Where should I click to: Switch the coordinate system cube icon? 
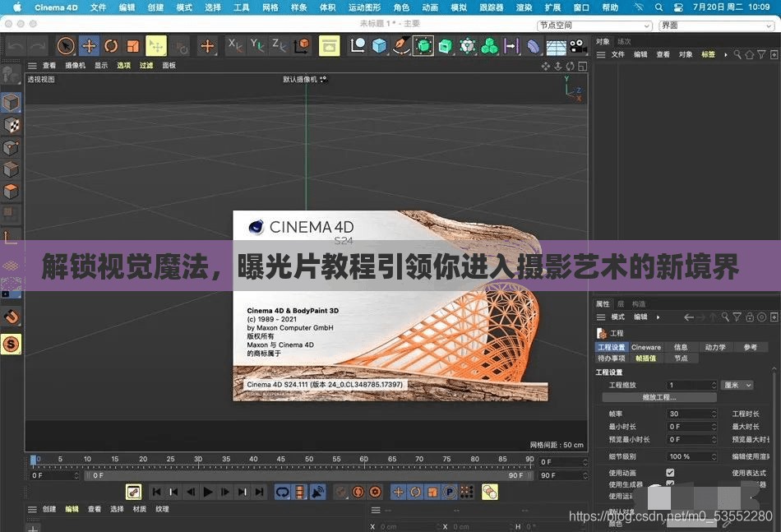point(302,45)
